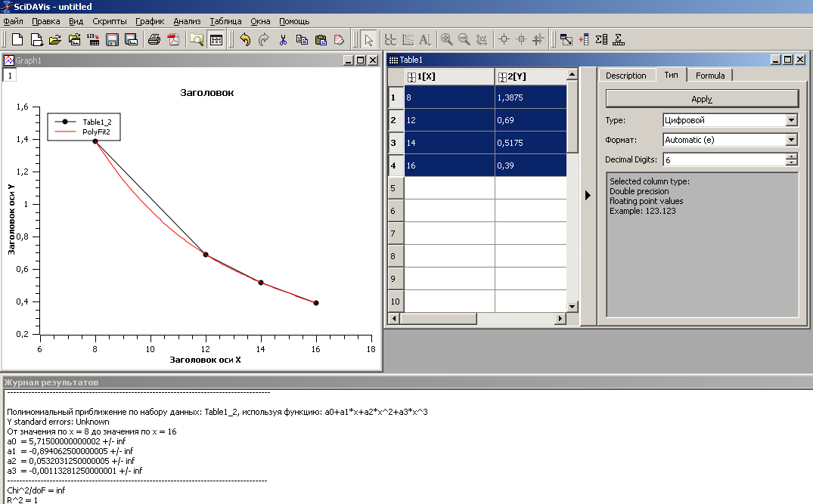Click the Print icon in toolbar
The height and width of the screenshot is (504, 813).
pos(154,39)
